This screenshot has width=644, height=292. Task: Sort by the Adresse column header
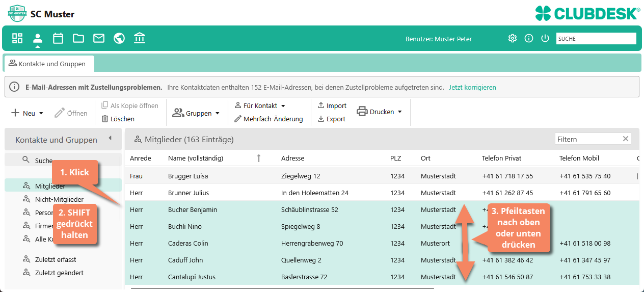293,158
